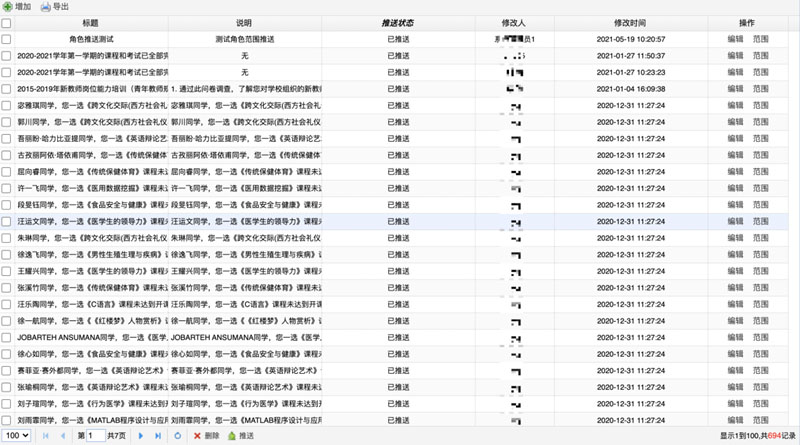This screenshot has width=800, height=445.
Task: Click the 导出 (Export) printer icon
Action: [45, 7]
